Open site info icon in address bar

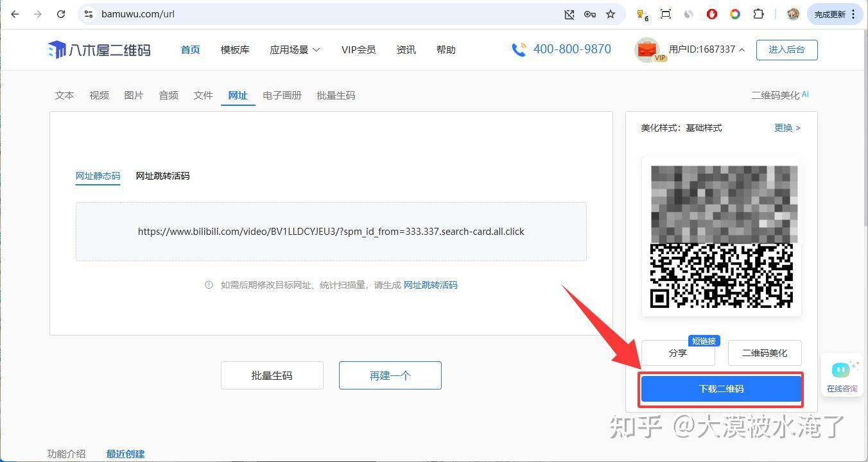(89, 14)
